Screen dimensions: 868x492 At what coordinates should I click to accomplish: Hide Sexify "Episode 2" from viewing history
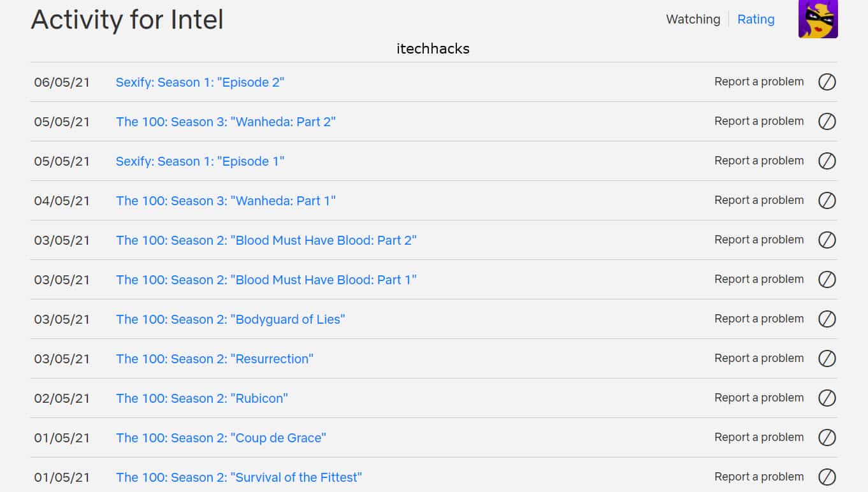point(827,82)
